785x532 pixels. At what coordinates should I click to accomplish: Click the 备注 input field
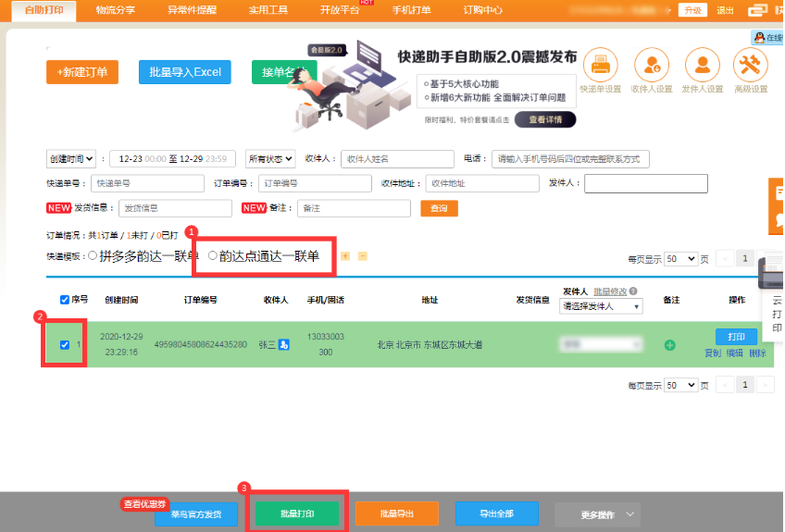[x=354, y=208]
